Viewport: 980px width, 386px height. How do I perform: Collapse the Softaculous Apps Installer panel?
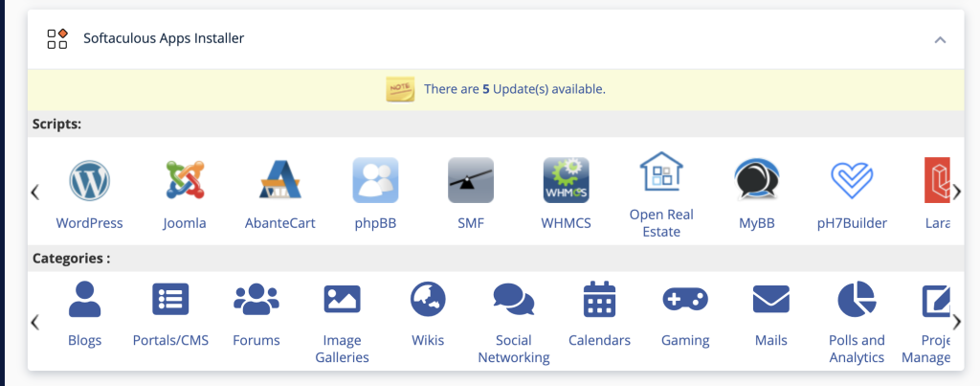(940, 40)
